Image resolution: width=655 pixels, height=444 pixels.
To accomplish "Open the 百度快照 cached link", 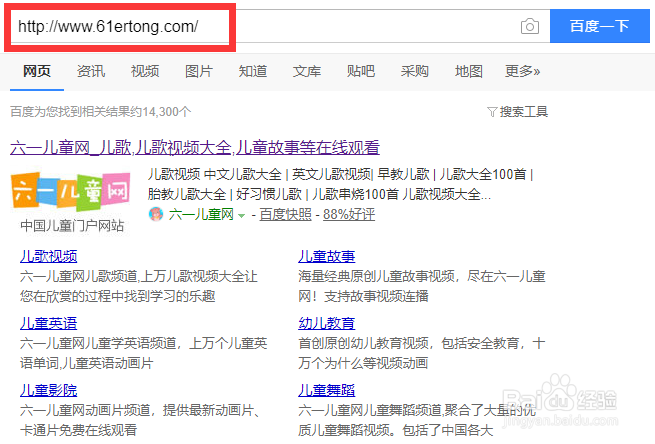I will click(285, 214).
